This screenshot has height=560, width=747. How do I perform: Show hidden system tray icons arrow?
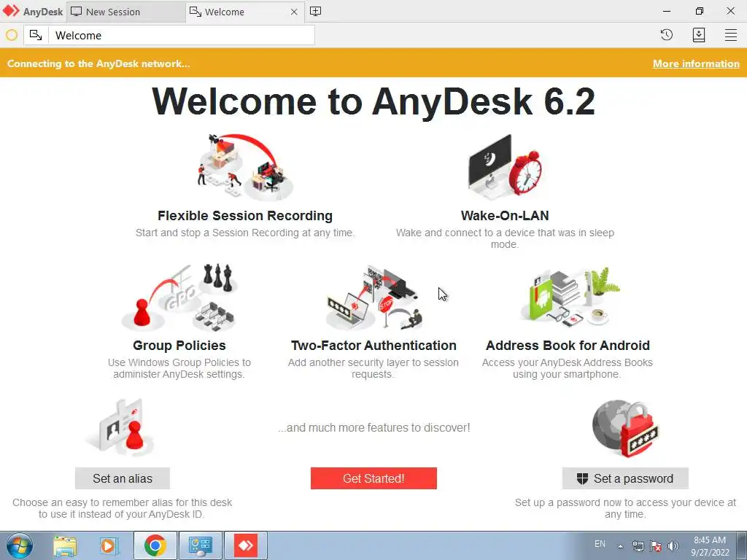tap(620, 546)
